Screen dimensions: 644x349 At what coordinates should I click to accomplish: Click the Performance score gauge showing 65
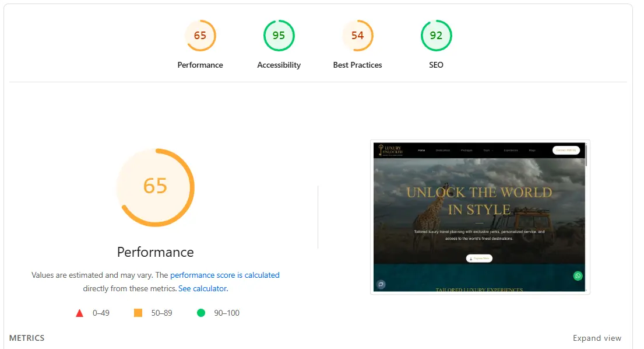point(200,36)
